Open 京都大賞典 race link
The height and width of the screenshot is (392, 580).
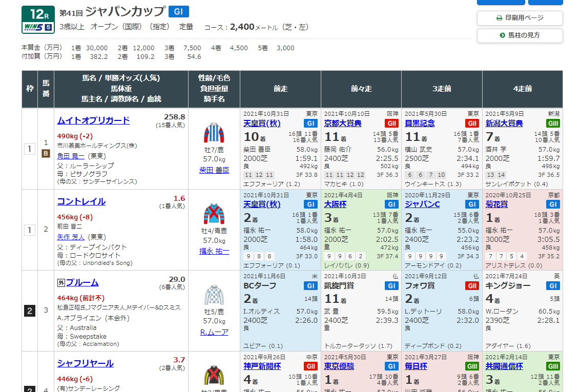(343, 123)
